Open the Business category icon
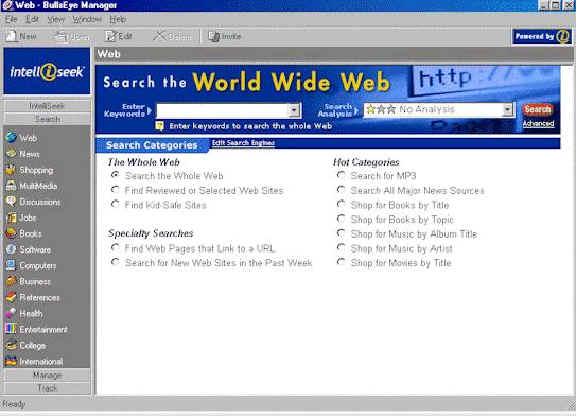576x417 pixels. tap(11, 281)
